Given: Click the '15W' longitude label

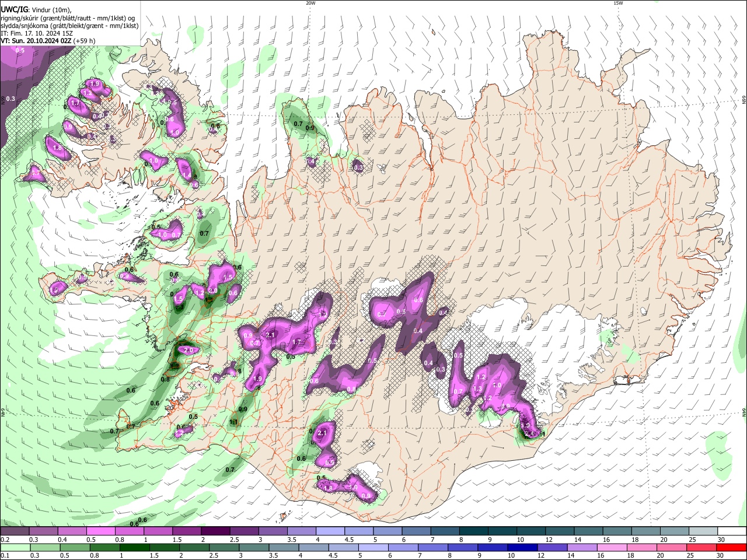Looking at the screenshot, I should point(618,3).
